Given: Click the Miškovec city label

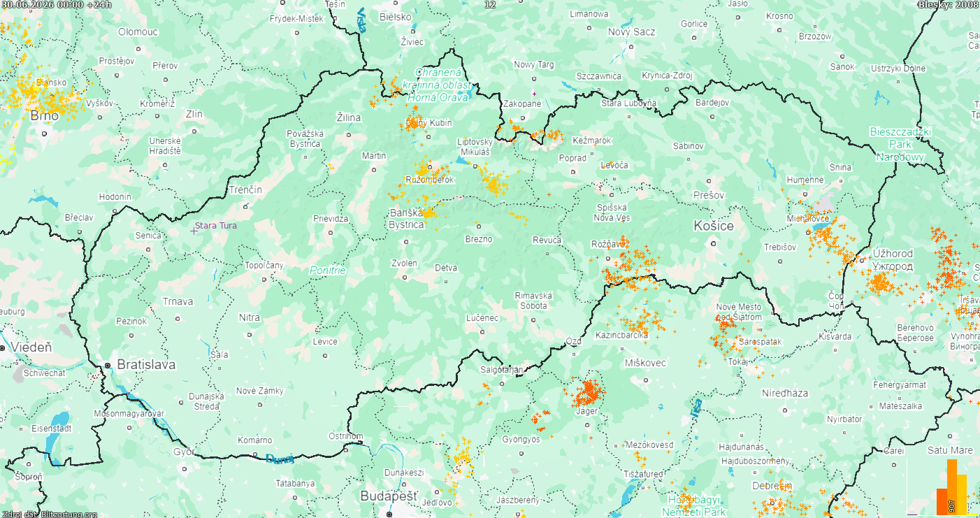Looking at the screenshot, I should click(x=646, y=363).
